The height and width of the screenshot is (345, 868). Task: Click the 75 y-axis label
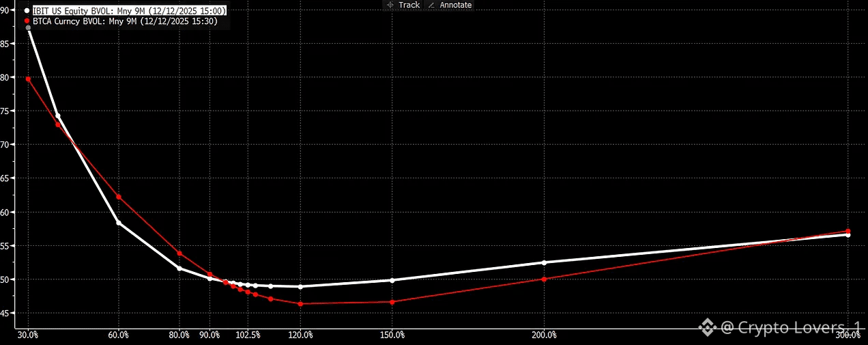pyautogui.click(x=5, y=111)
